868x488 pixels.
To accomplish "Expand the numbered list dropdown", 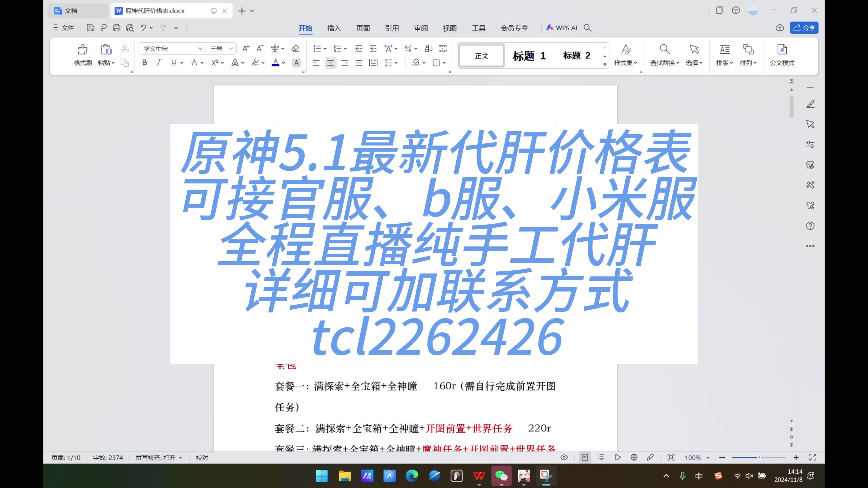I will (x=345, y=49).
